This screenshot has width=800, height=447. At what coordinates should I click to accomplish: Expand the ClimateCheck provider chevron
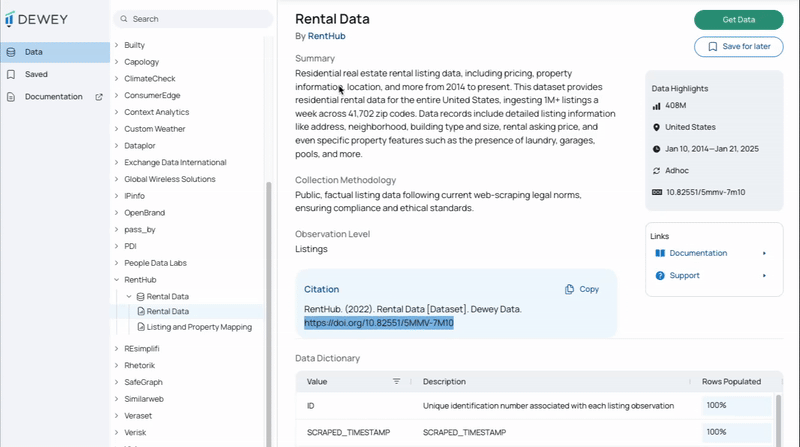[x=116, y=79]
